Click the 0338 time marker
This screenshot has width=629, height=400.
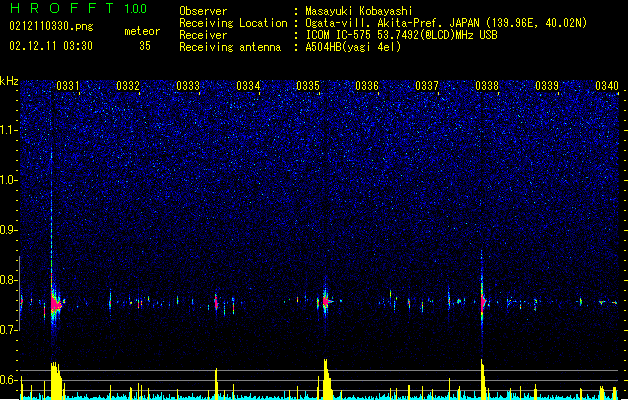[487, 86]
